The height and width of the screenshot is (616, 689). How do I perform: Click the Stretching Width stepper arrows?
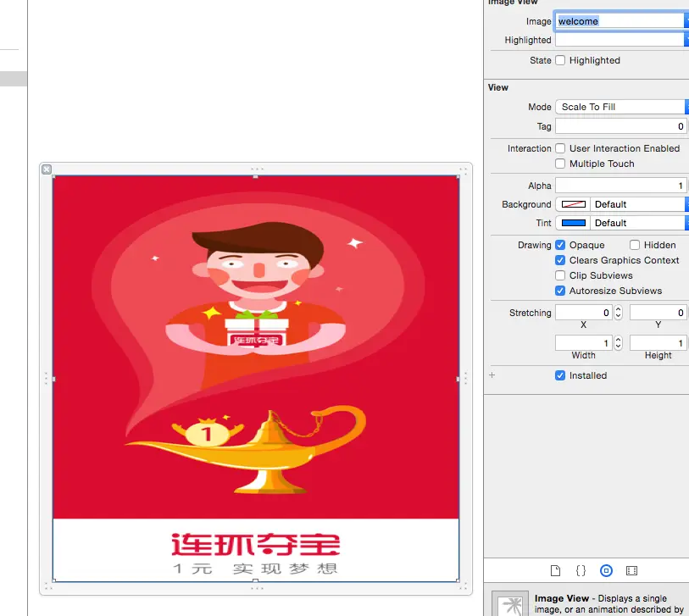point(619,343)
